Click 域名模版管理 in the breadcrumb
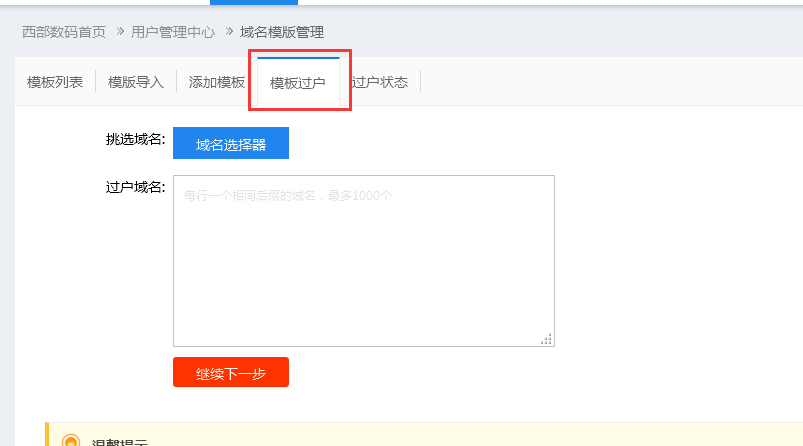803x446 pixels. coord(282,32)
